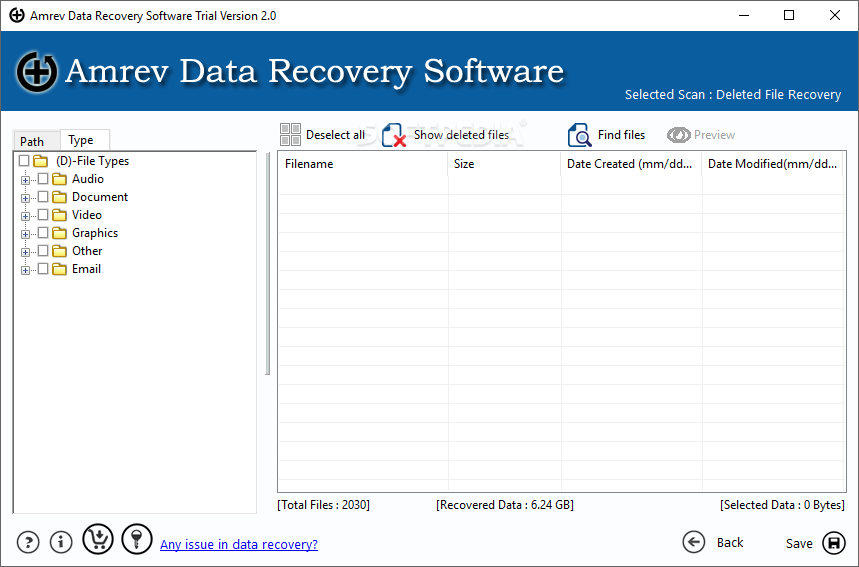
Task: Click the Graphics folder icon
Action: [x=59, y=233]
